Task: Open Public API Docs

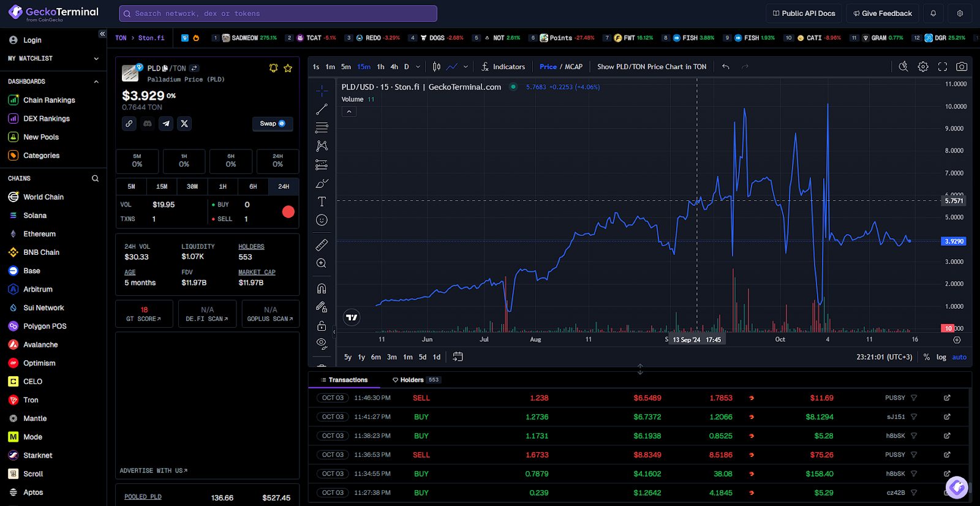Action: pyautogui.click(x=804, y=13)
